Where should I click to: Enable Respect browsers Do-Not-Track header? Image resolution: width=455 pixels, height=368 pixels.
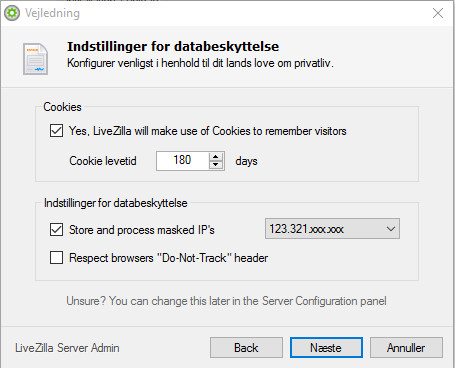click(x=56, y=258)
